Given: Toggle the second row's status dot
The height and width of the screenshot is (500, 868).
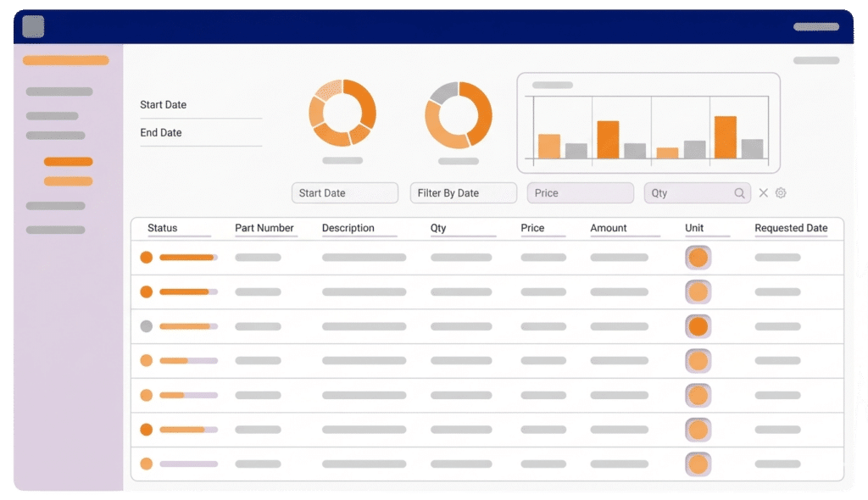Looking at the screenshot, I should [146, 292].
